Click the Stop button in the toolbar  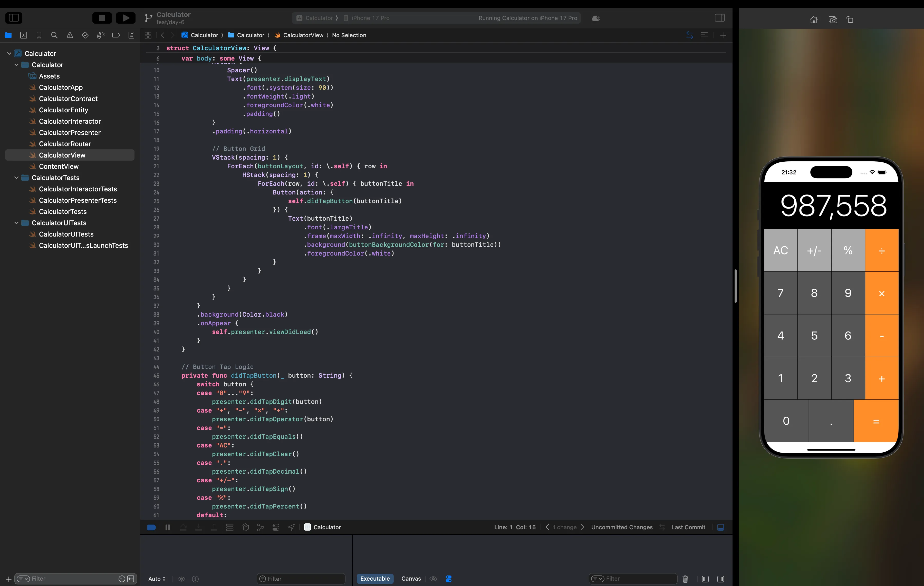[102, 18]
